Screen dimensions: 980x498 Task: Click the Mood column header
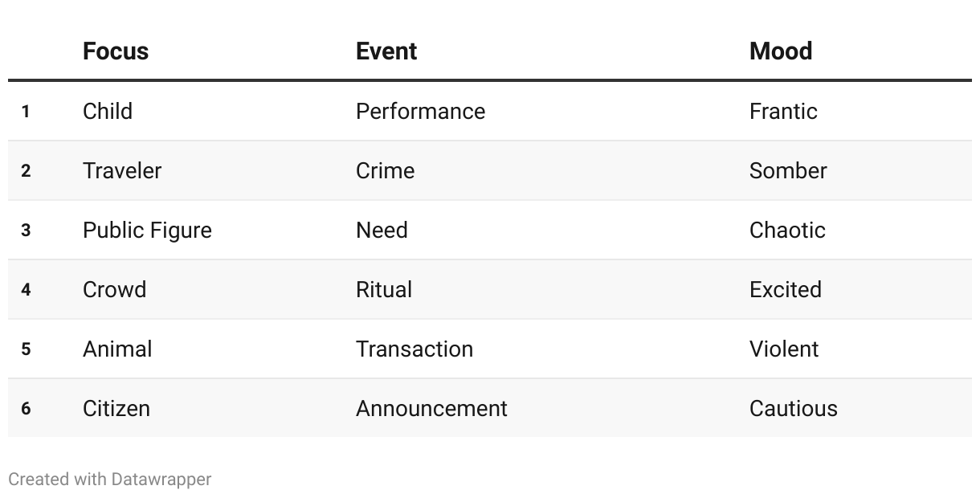[781, 51]
